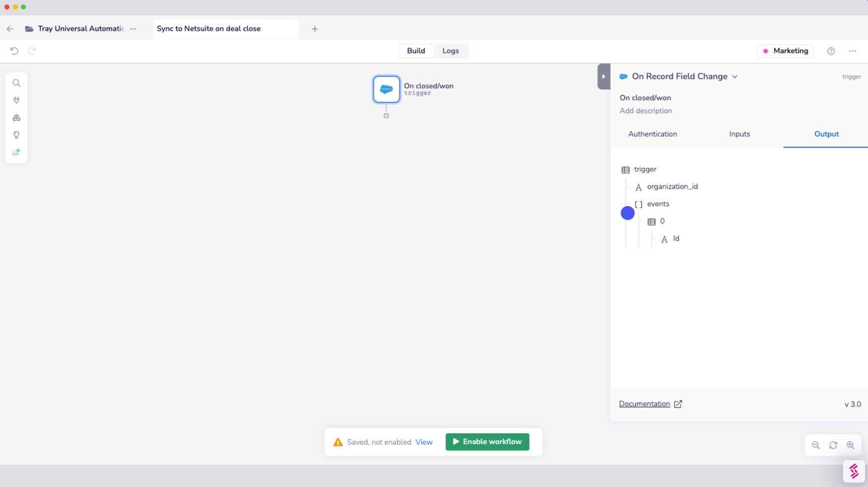Add a step below the trigger
This screenshot has width=868, height=487.
[x=386, y=116]
